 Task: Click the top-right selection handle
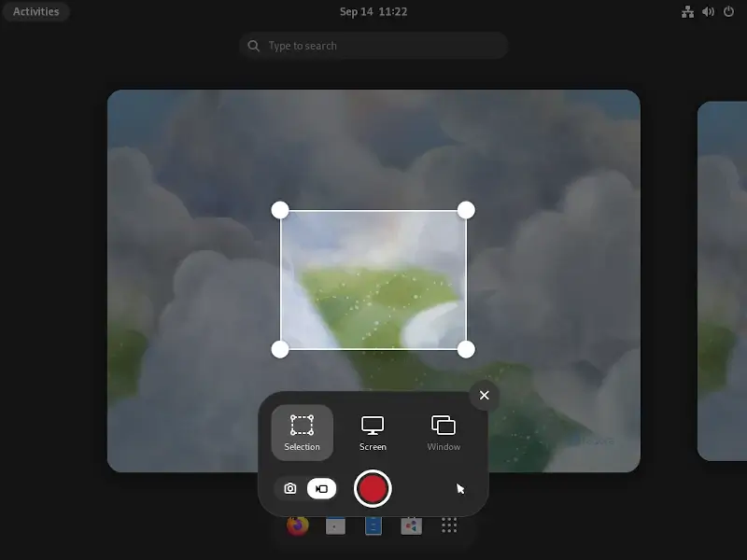(466, 210)
